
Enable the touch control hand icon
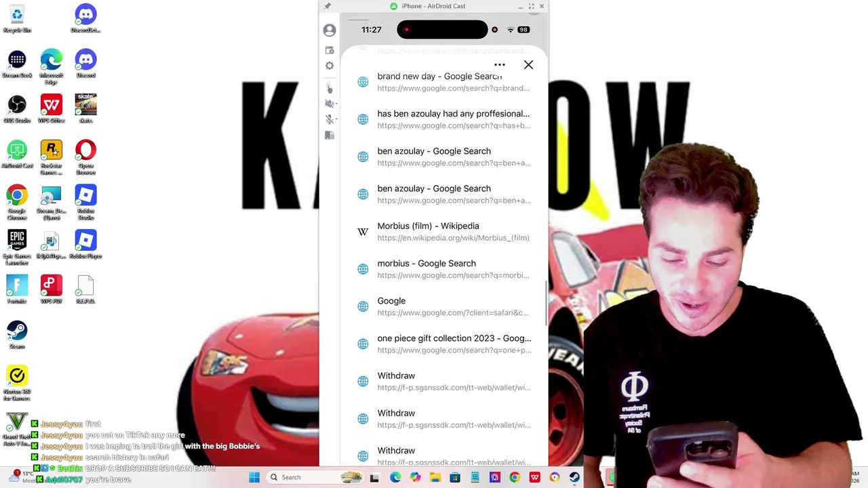point(330,89)
